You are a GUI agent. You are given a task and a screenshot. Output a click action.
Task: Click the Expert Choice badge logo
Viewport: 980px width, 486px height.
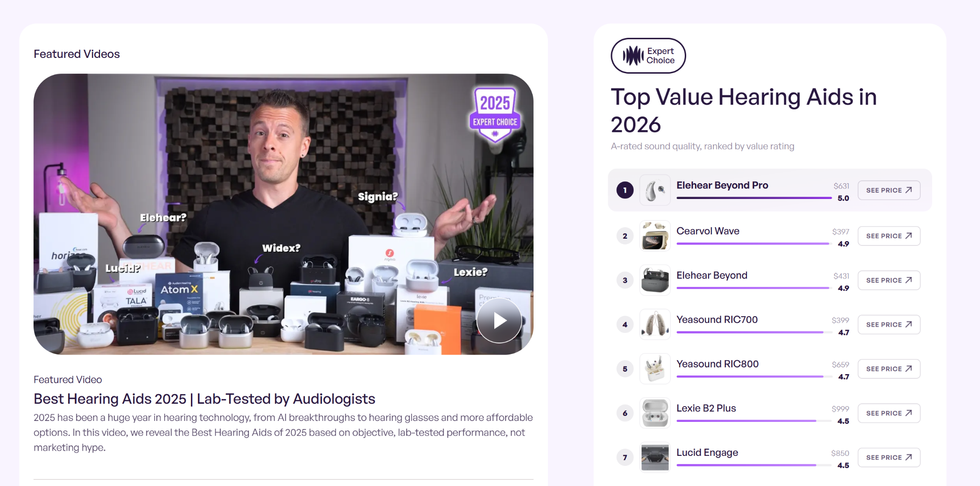648,55
